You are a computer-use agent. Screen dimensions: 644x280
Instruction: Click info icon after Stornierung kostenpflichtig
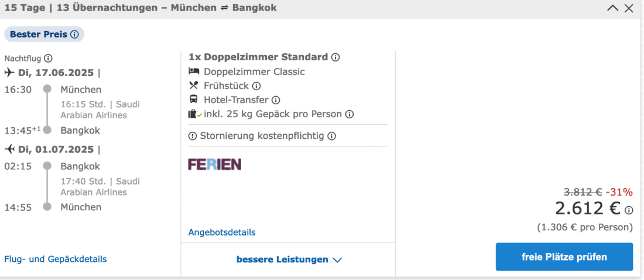pos(331,136)
